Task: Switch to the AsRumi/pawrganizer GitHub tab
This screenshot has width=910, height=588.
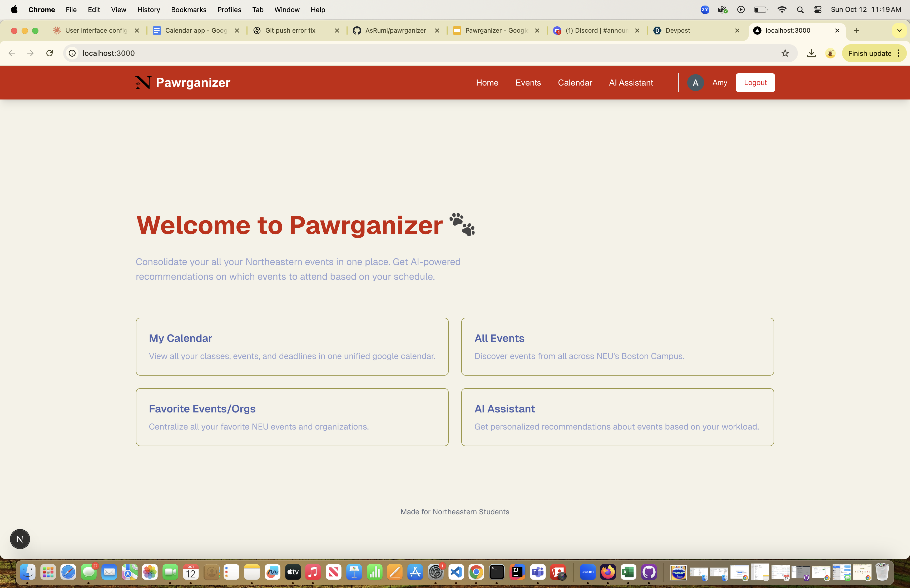Action: [395, 31]
